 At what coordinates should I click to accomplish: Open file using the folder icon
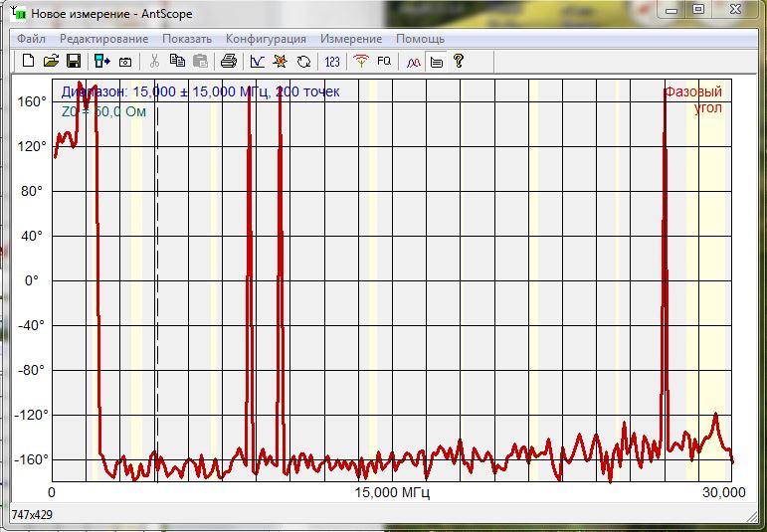pyautogui.click(x=51, y=61)
